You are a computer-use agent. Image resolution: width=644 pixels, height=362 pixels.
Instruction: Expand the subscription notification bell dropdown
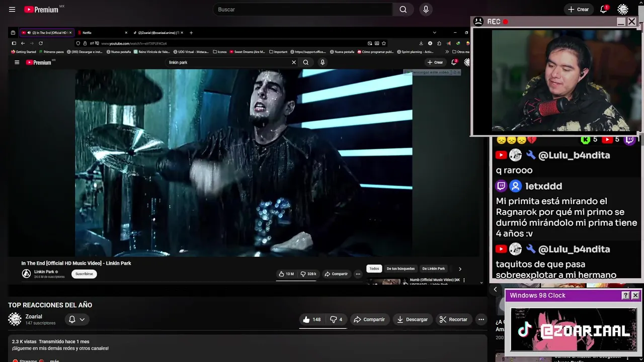pyautogui.click(x=76, y=319)
